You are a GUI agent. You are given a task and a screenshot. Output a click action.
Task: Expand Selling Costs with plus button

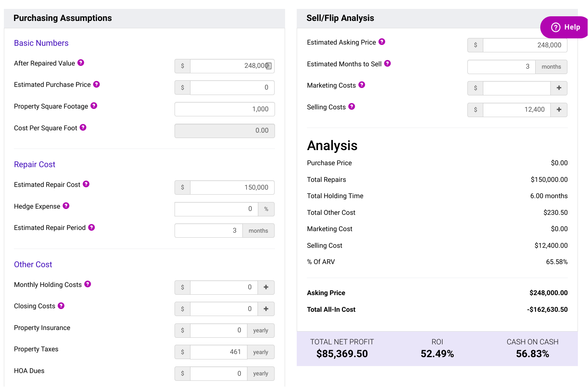point(559,110)
